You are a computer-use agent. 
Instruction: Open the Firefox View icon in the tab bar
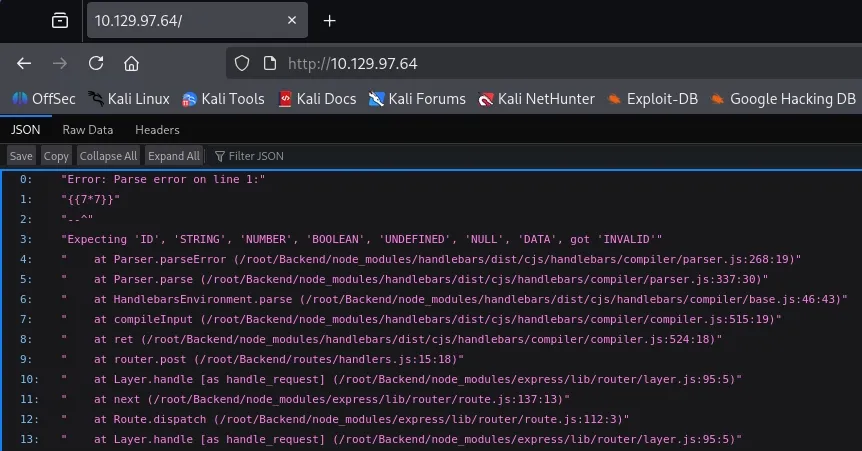[x=59, y=21]
